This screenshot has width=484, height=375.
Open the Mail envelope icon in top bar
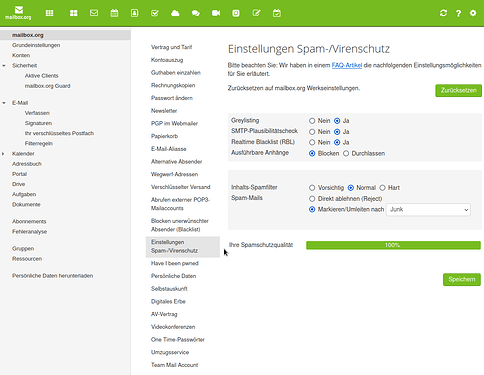point(94,13)
